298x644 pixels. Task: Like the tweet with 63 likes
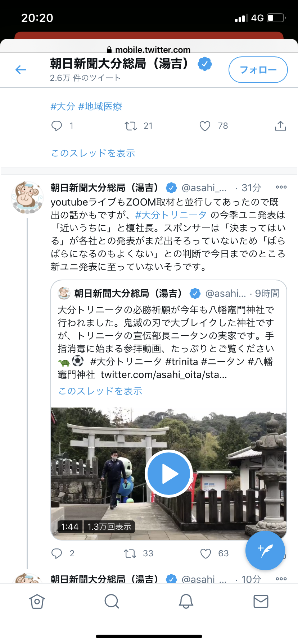206,553
